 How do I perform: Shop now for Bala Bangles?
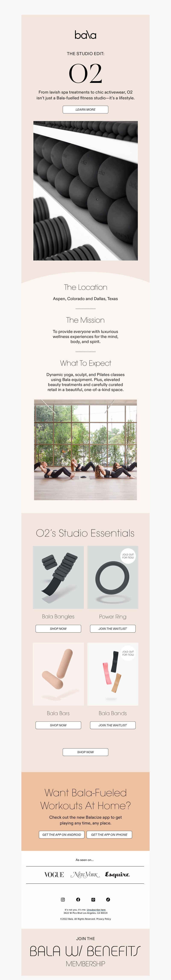point(58,628)
